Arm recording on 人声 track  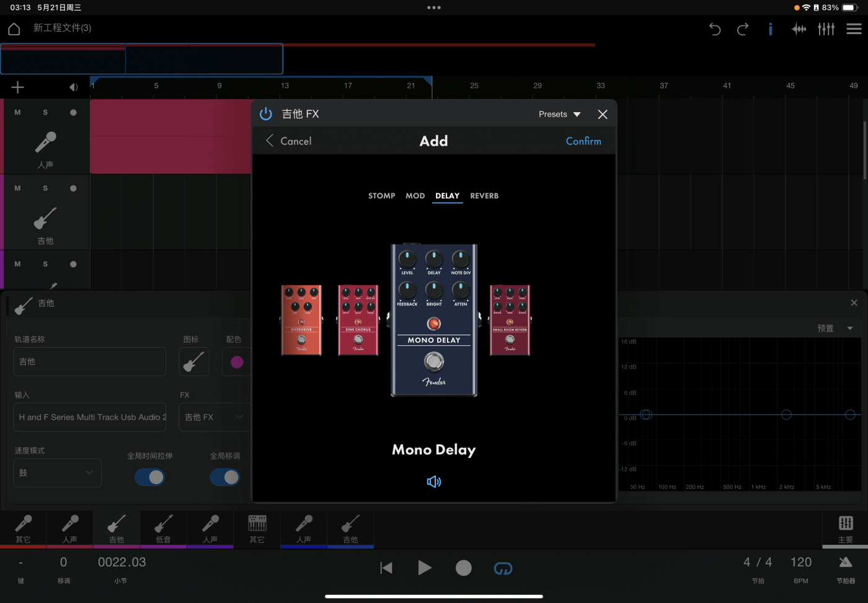73,113
